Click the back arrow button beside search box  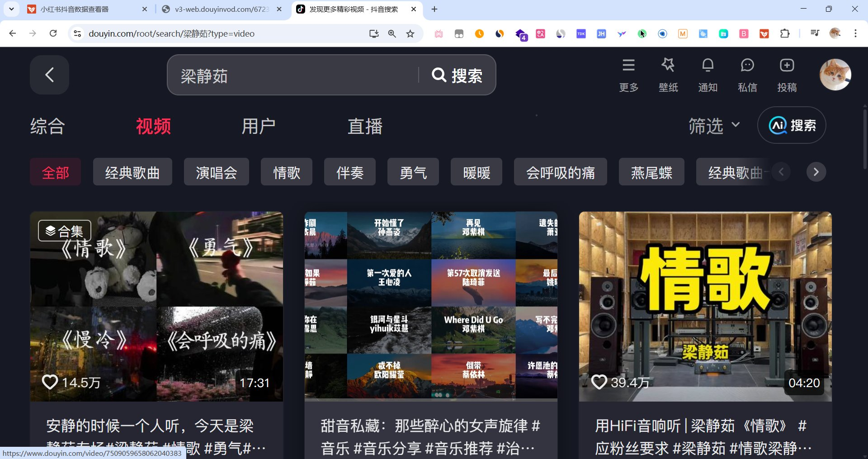point(49,75)
